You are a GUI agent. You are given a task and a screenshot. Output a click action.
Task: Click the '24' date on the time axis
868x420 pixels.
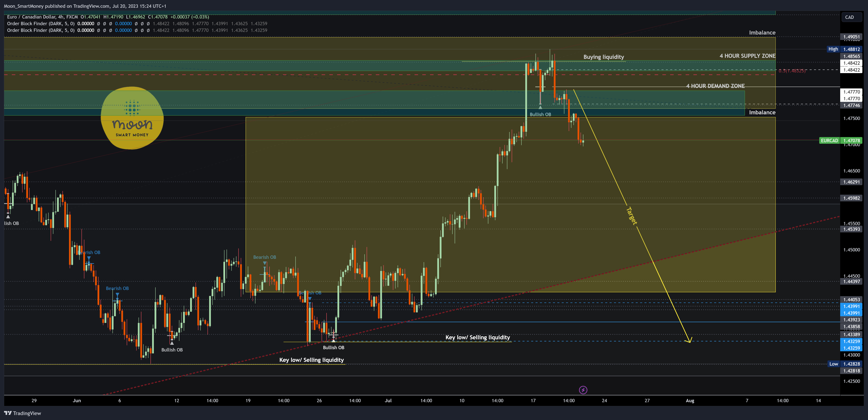coord(604,400)
